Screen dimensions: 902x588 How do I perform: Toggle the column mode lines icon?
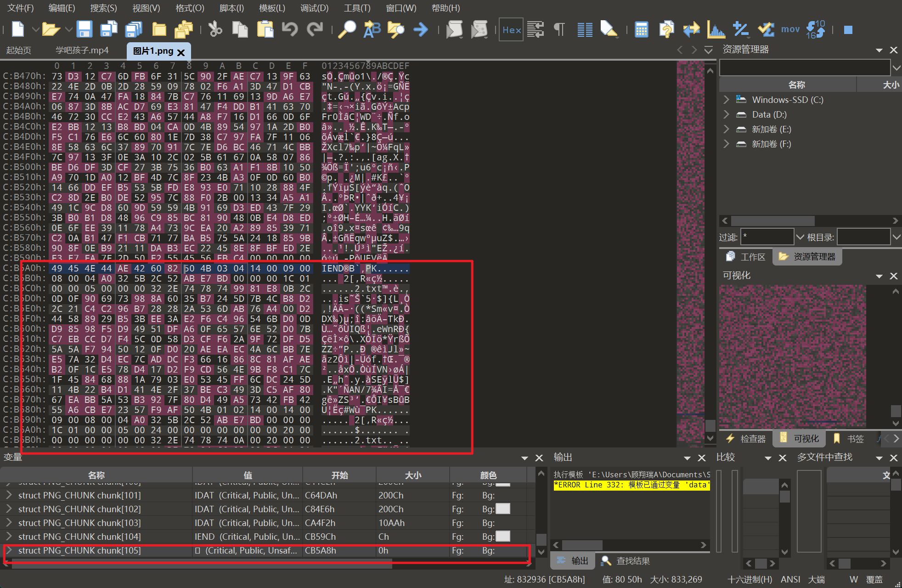coord(585,29)
